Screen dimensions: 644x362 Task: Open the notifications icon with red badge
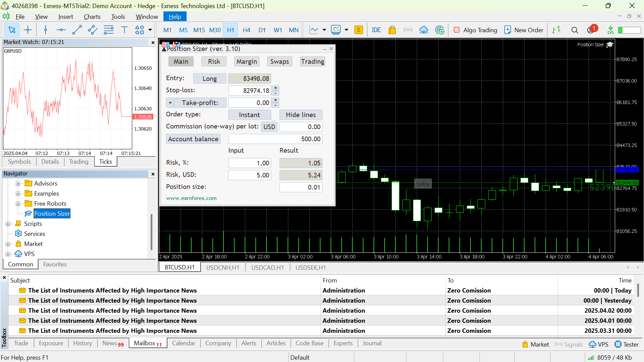pyautogui.click(x=592, y=30)
